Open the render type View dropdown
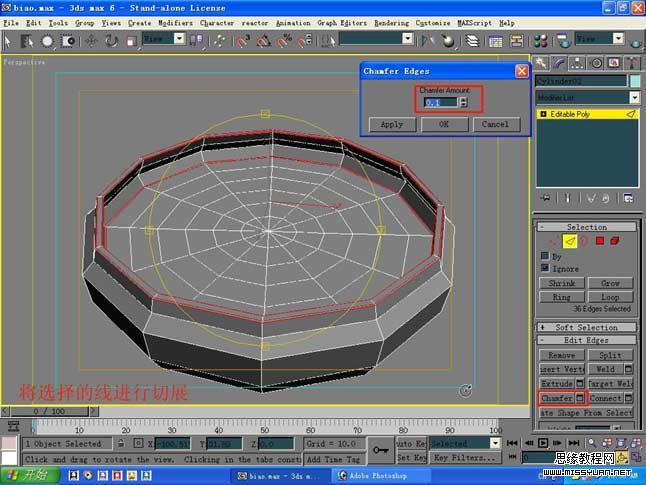 (x=618, y=39)
